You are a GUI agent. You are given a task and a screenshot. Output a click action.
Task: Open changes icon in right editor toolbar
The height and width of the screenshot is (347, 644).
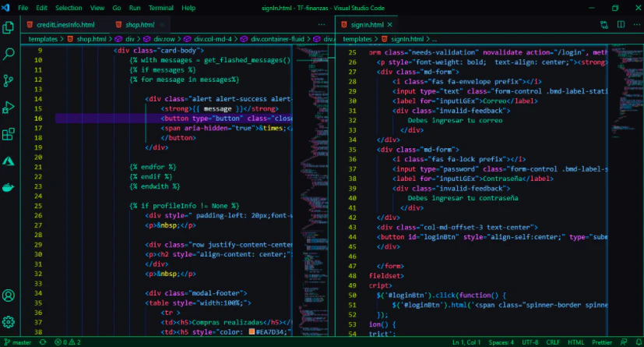click(604, 25)
